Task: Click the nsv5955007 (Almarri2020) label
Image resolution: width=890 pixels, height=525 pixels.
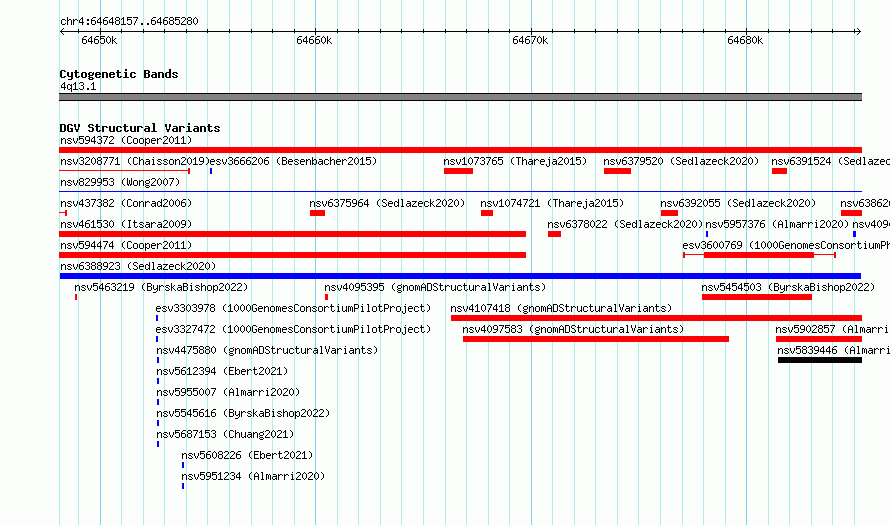Action: (x=228, y=392)
